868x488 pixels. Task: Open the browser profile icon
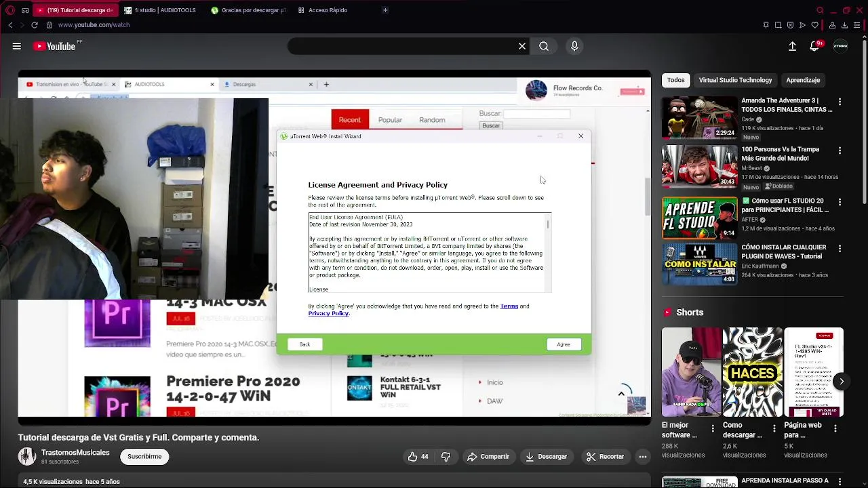click(x=832, y=25)
